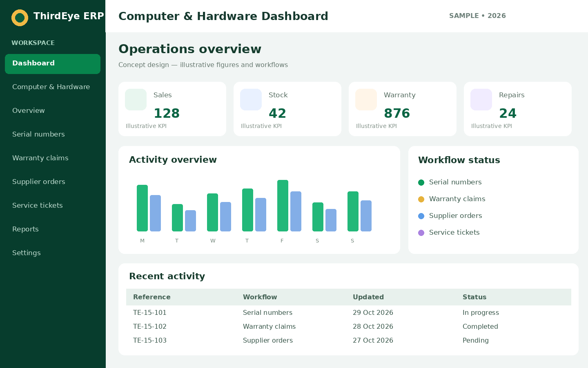
Task: Open reference TE-15-102
Action: pyautogui.click(x=150, y=326)
